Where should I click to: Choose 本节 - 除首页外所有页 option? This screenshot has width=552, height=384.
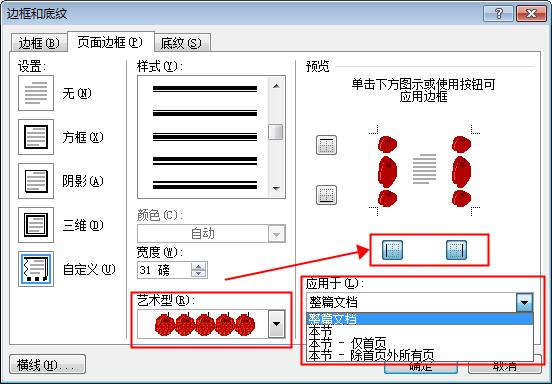coord(420,355)
